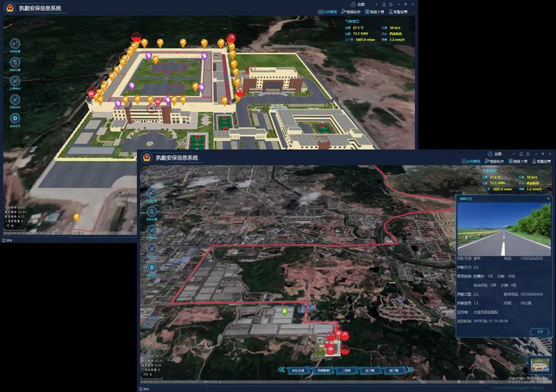Viewport: 556px width, 392px height.
Task: Click the middle button in bottom route bar
Action: tap(345, 370)
